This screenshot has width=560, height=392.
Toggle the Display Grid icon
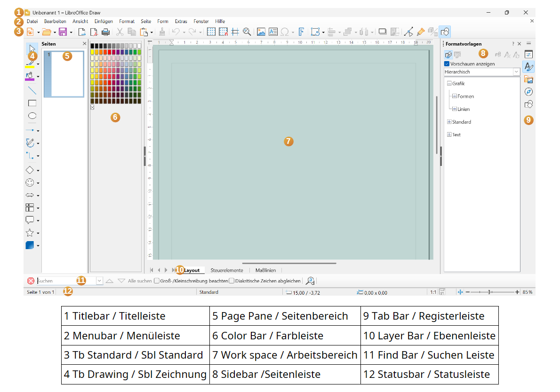pos(211,32)
